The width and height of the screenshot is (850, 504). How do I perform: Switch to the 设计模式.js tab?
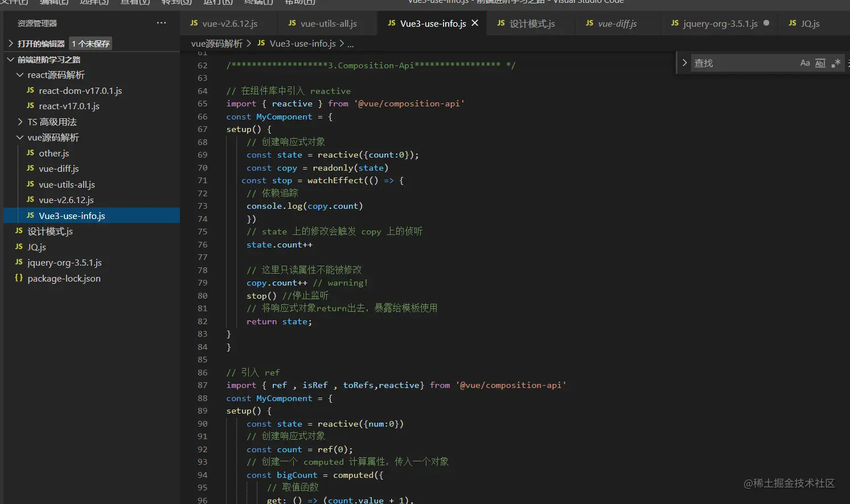(532, 23)
